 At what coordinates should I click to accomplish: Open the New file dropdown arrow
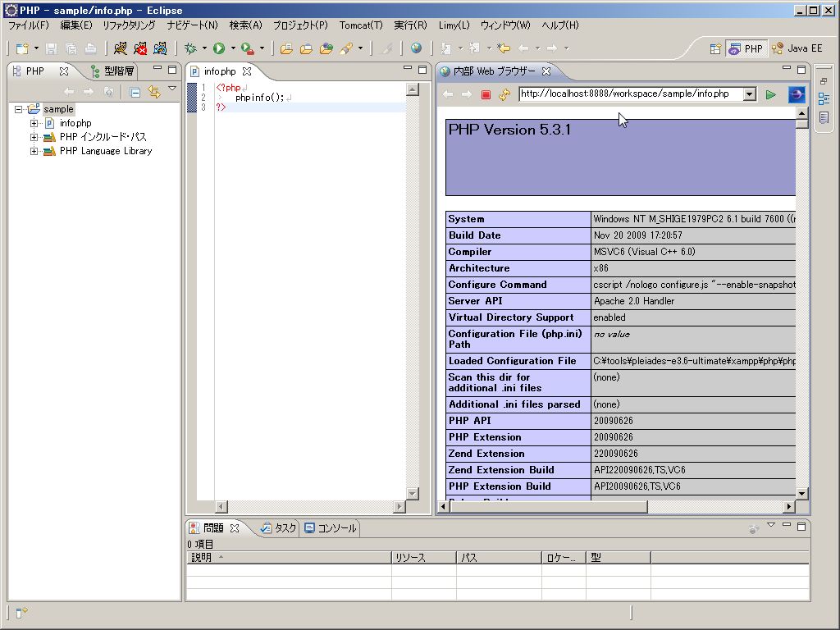[x=36, y=48]
